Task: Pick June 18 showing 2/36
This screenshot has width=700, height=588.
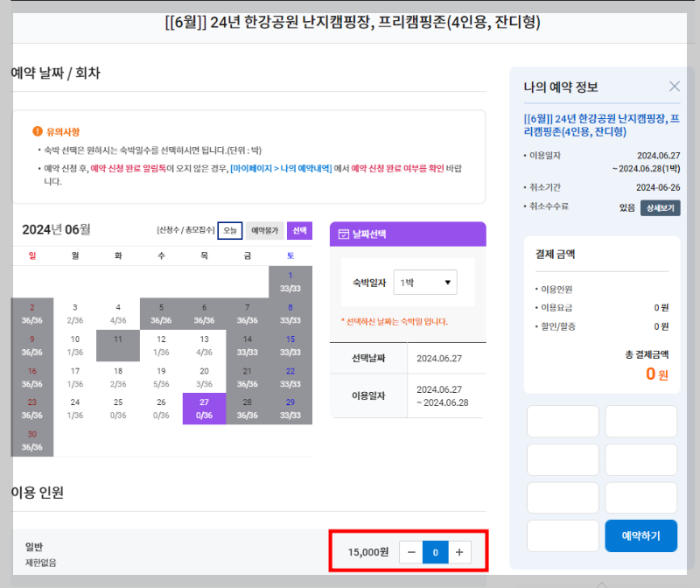Action: (x=118, y=377)
